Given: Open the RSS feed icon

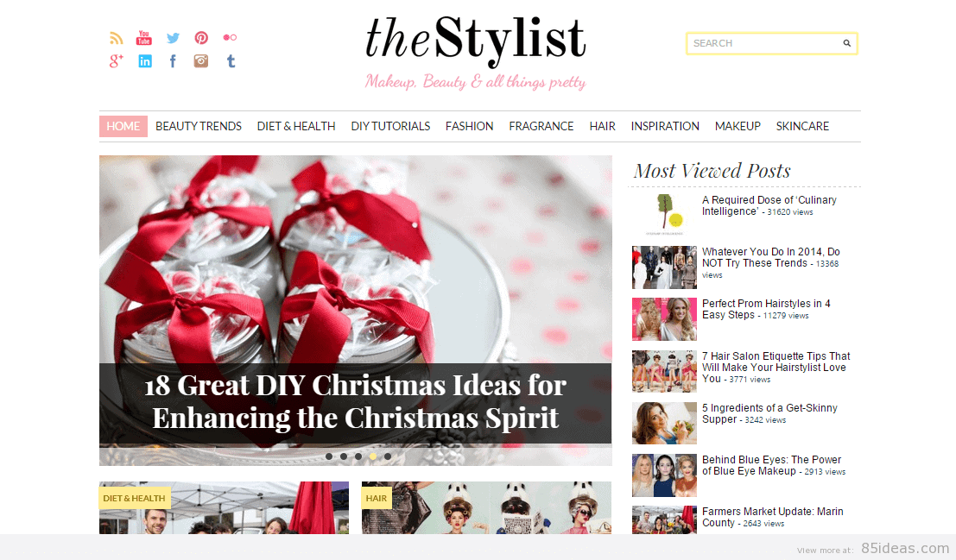Looking at the screenshot, I should [116, 38].
